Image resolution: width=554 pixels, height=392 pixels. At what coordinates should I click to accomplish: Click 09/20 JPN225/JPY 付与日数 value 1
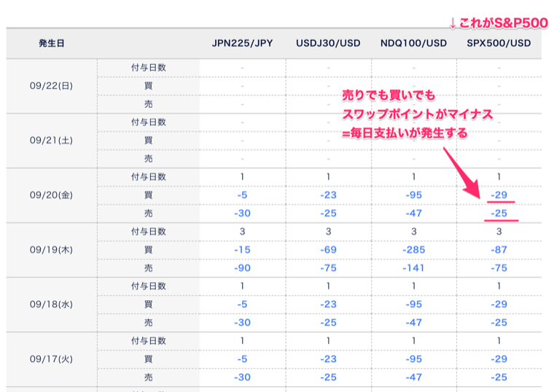[242, 177]
